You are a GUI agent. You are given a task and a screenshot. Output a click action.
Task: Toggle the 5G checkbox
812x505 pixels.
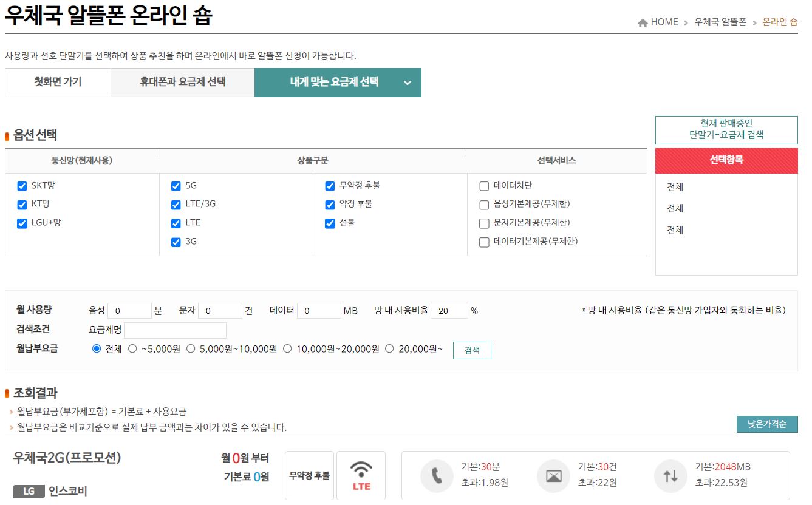pos(176,186)
